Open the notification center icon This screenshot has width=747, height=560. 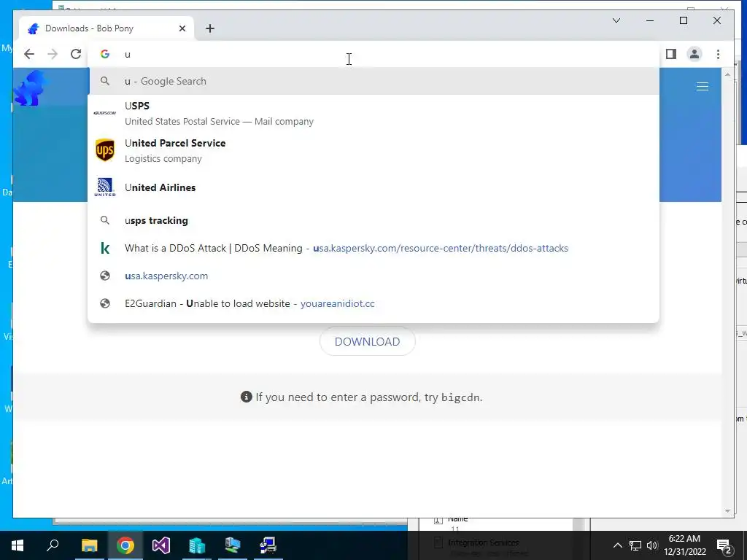[724, 545]
